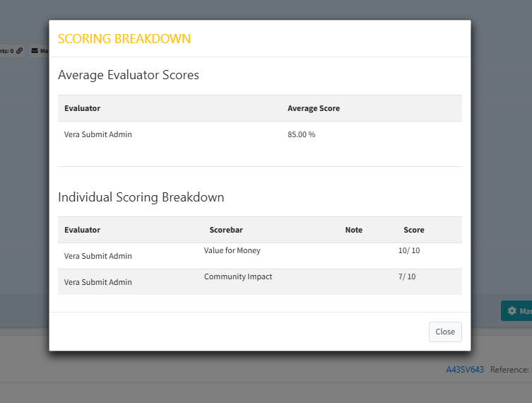
Task: Click the Average Evaluator Scores heading
Action: tap(128, 75)
